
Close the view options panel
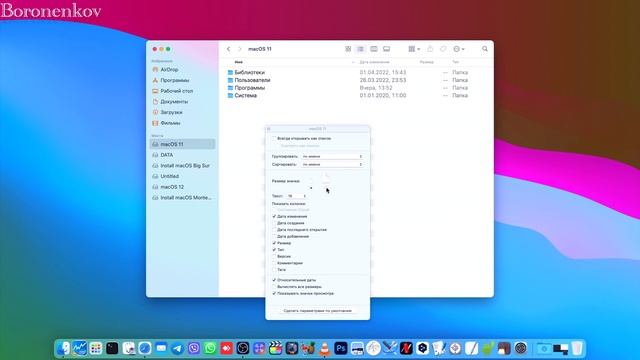[x=269, y=129]
